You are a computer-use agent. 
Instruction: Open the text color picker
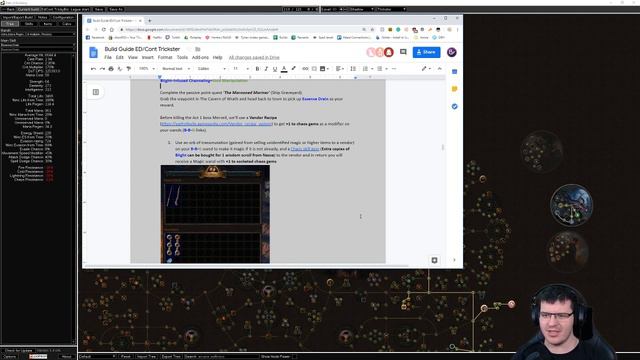(284, 69)
